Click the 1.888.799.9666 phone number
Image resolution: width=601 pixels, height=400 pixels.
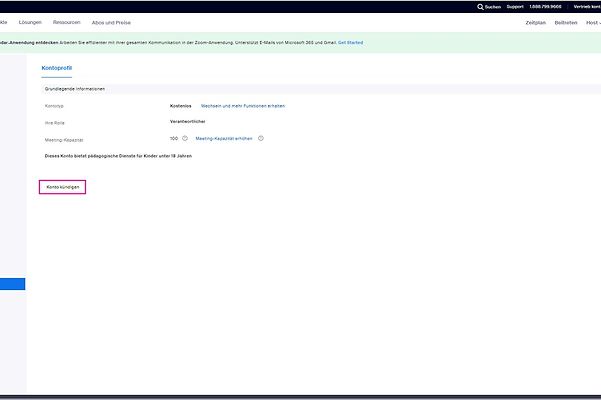coord(546,6)
